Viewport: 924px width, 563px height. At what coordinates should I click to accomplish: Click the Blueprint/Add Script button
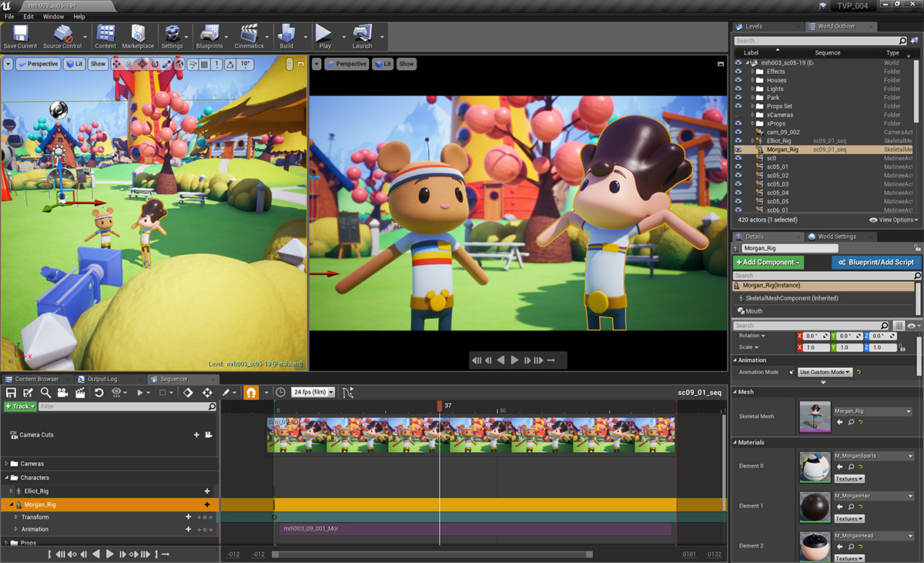876,263
